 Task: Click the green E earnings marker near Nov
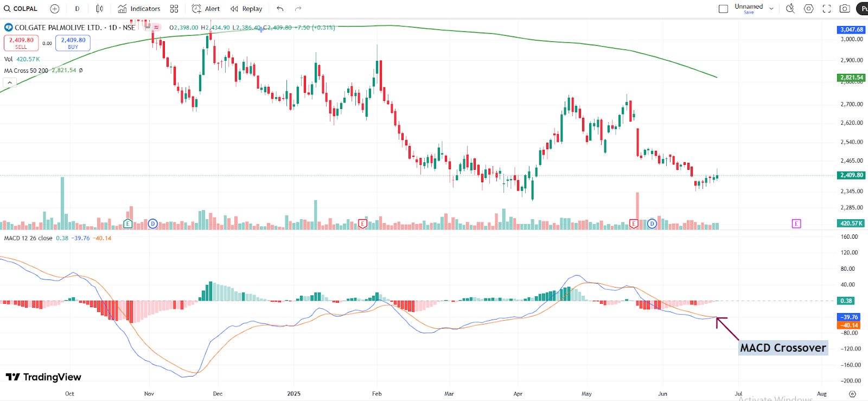tap(128, 224)
